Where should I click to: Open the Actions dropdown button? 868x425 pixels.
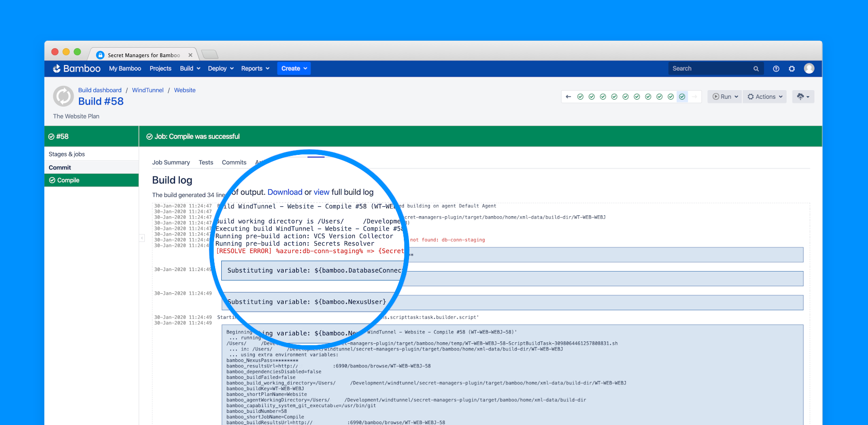coord(765,97)
